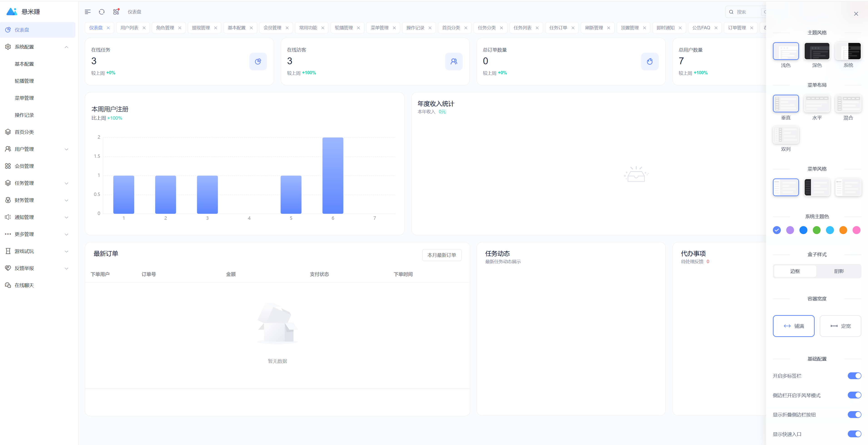Open the quick entry grid icon
The width and height of the screenshot is (868, 445).
coord(116,12)
